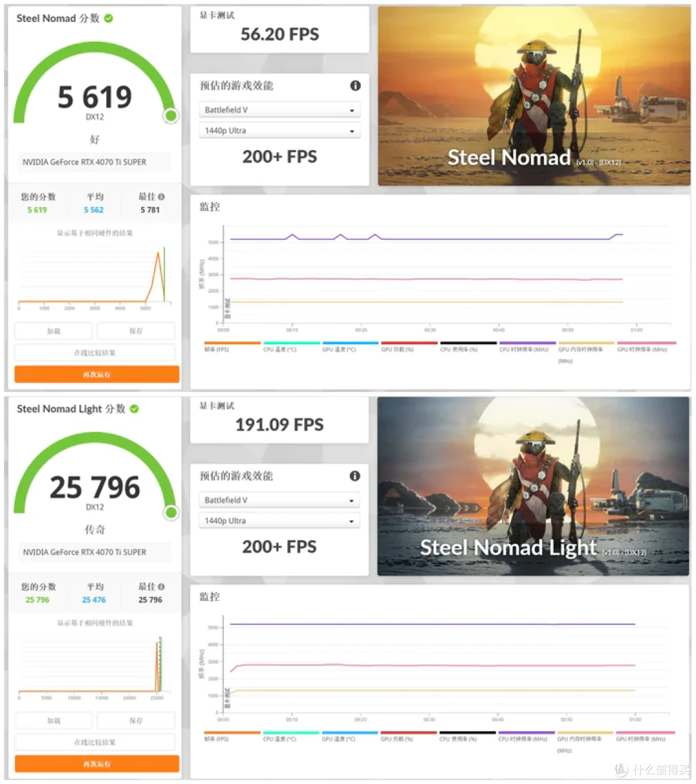696x784 pixels.
Task: Click the 191.09 FPS graphics test result
Action: tap(280, 424)
